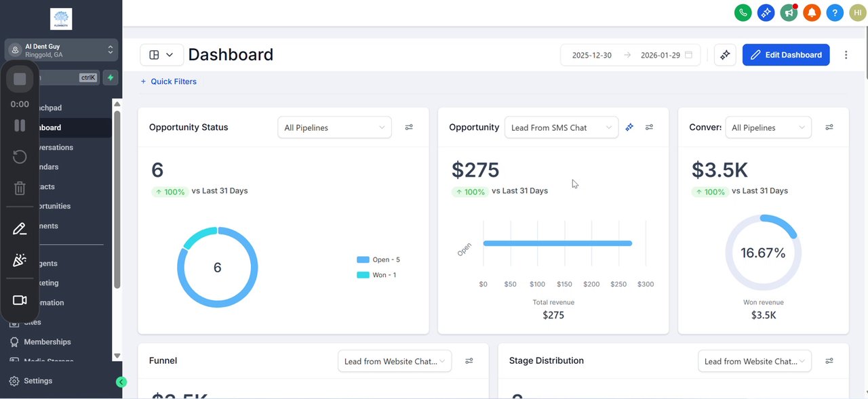Screen dimensions: 868x399
Task: Select the pen annotation tool in recorder
Action: [20, 229]
